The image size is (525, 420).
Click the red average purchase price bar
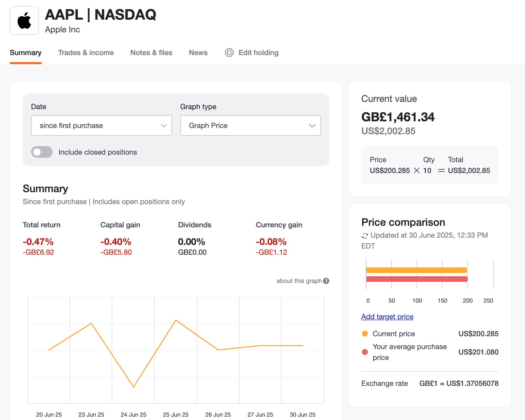pyautogui.click(x=417, y=279)
